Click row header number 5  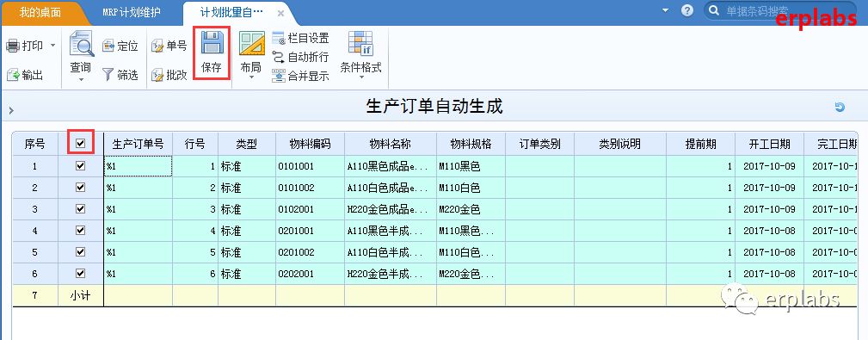[35, 252]
